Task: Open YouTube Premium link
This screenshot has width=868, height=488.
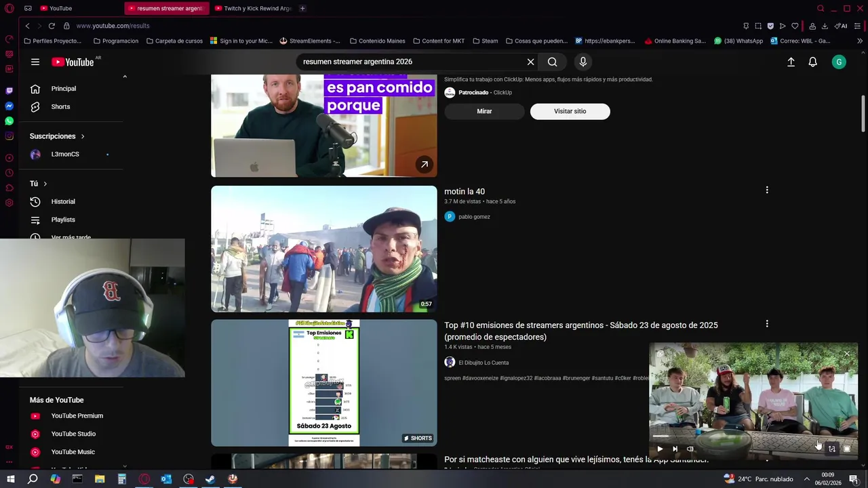Action: [x=77, y=415]
